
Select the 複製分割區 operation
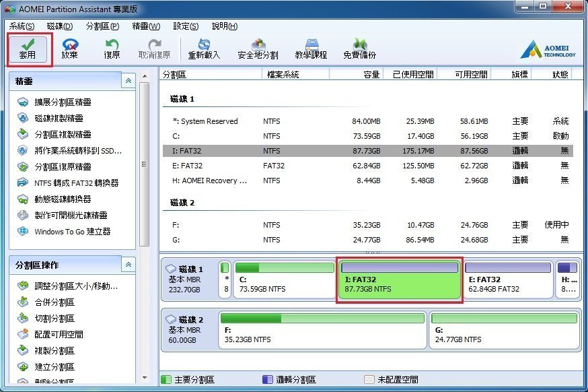pos(46,351)
